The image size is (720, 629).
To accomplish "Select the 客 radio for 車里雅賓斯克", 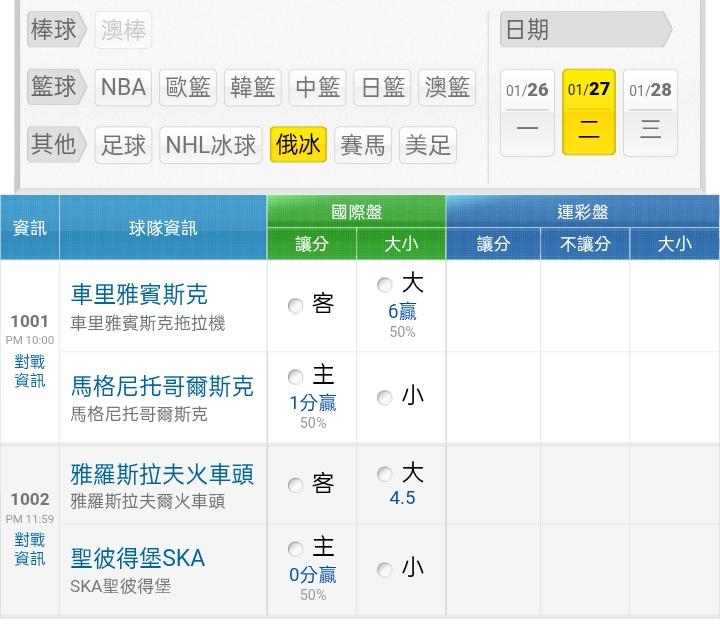I will click(x=295, y=306).
